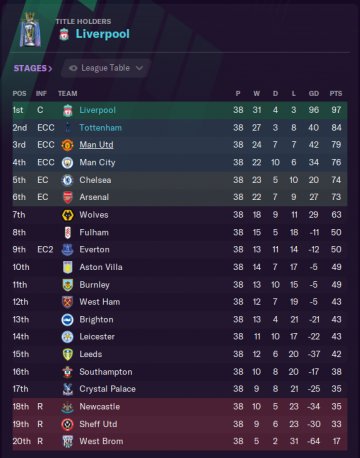The image size is (360, 458).
Task: Click the Chelsea club badge
Action: pyautogui.click(x=67, y=180)
